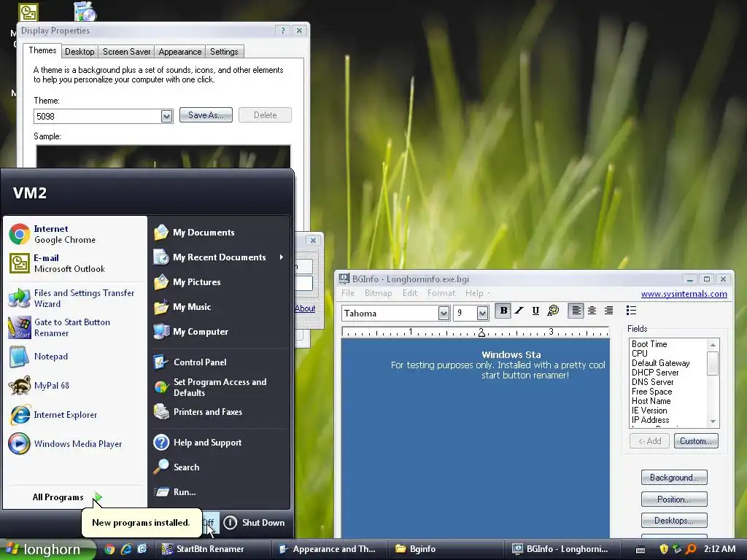
Task: Open BGInfo Bitmap menu
Action: [x=379, y=293]
